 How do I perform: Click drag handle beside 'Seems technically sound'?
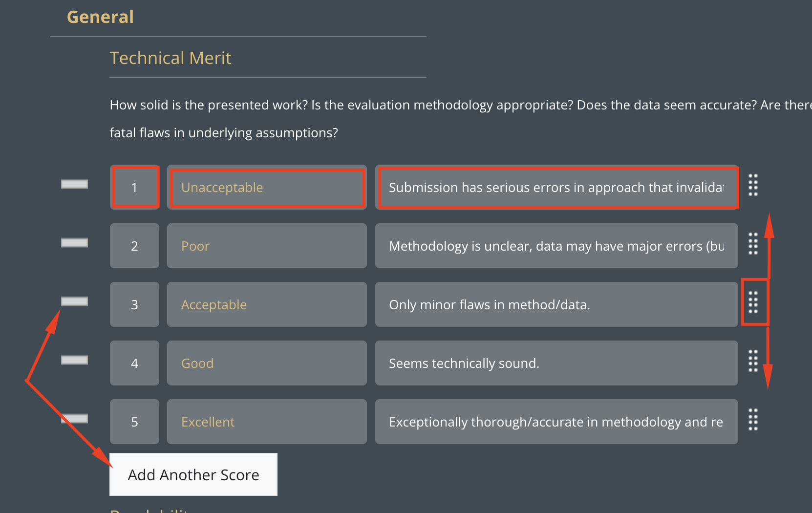[753, 361]
